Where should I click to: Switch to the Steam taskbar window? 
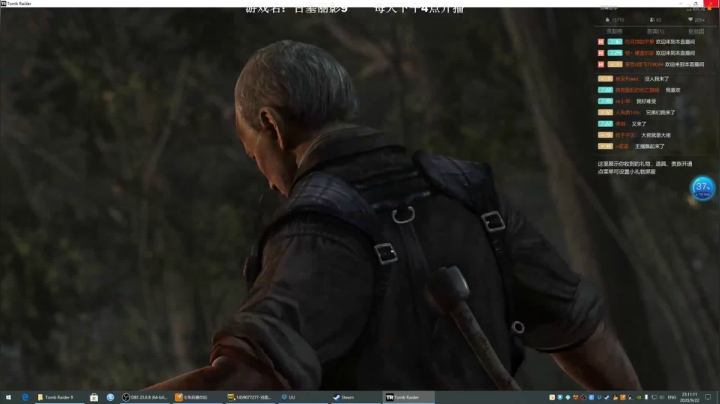tap(356, 398)
